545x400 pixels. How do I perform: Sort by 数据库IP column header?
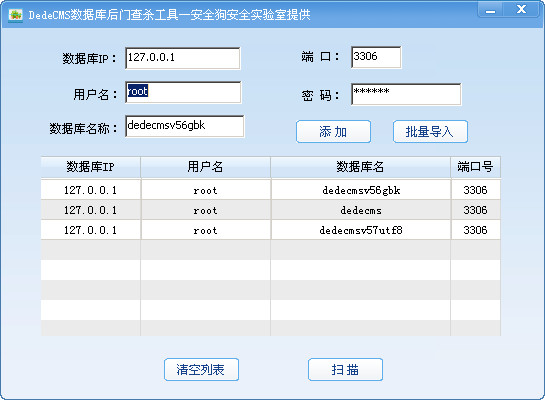point(91,167)
